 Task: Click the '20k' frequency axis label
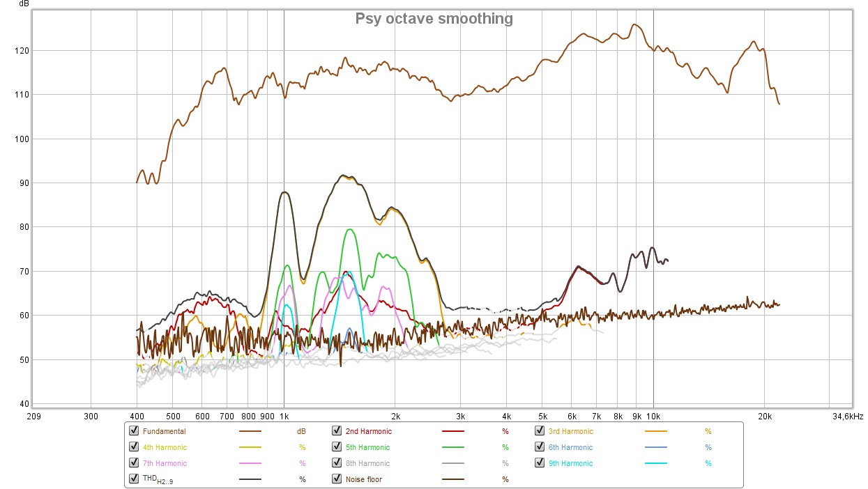tap(765, 417)
